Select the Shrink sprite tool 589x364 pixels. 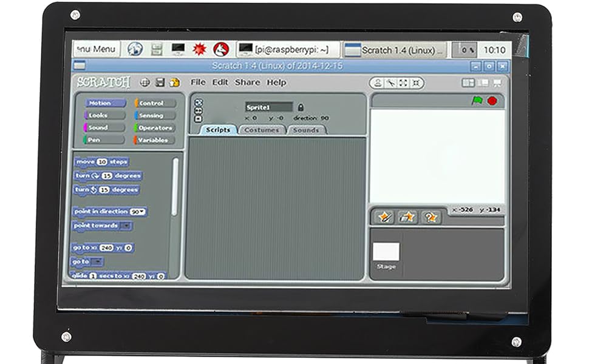pos(416,83)
